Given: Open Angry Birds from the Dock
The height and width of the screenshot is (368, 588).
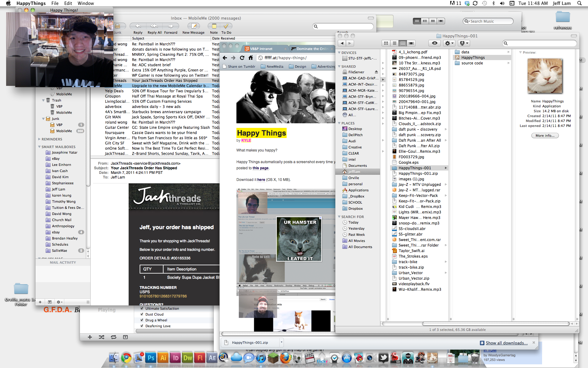Looking at the screenshot, I should (x=359, y=358).
